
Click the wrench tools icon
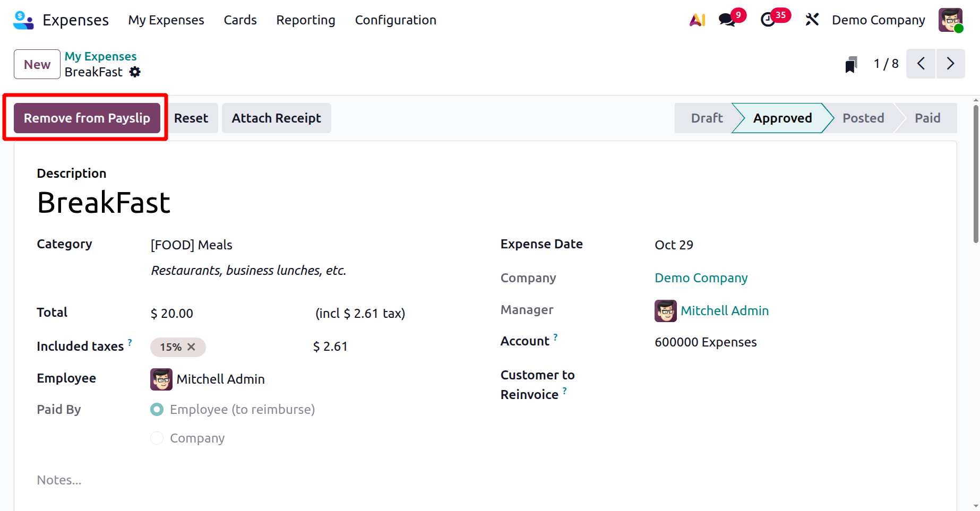click(812, 20)
